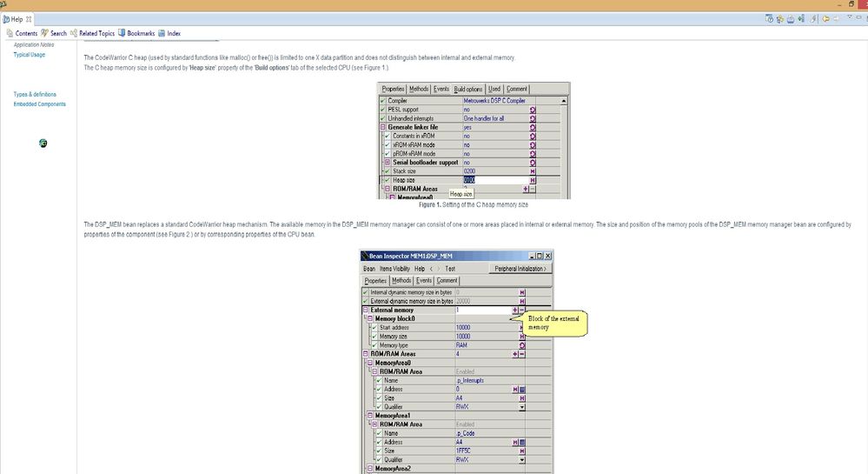Image resolution: width=868 pixels, height=474 pixels.
Task: Click the p_Interrupts name value
Action: pos(470,380)
